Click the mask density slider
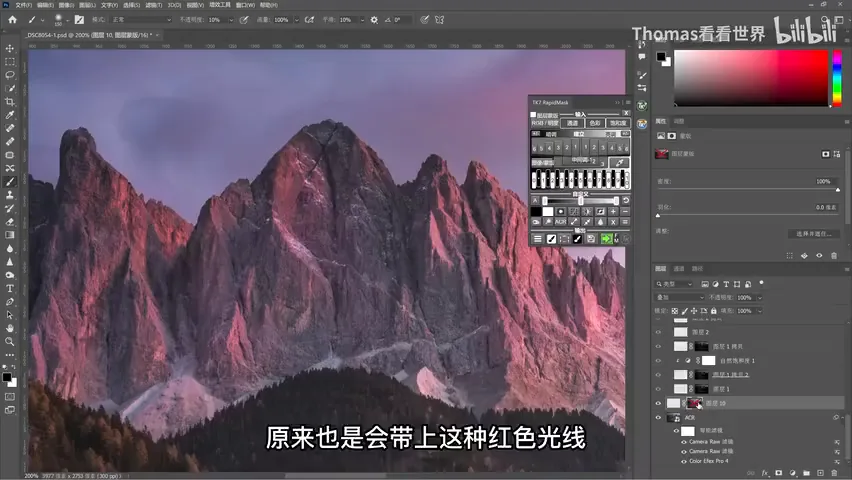 tap(748, 190)
